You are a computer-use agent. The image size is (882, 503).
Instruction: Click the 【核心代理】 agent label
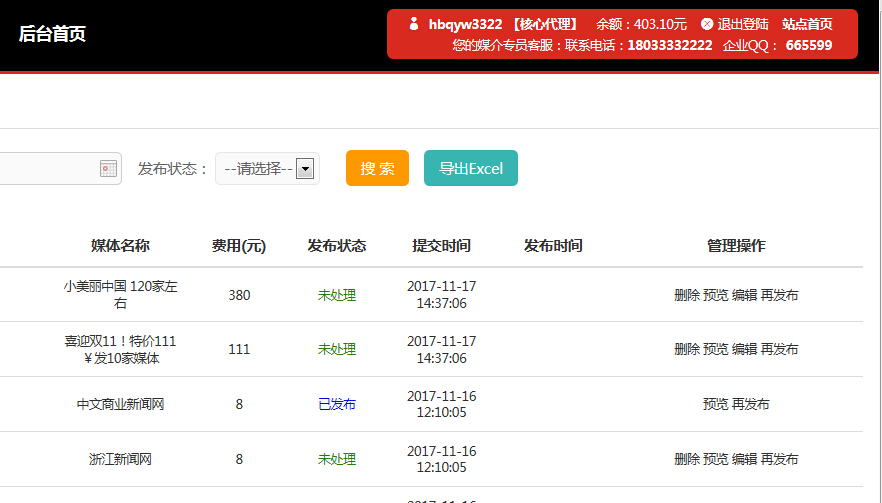544,24
